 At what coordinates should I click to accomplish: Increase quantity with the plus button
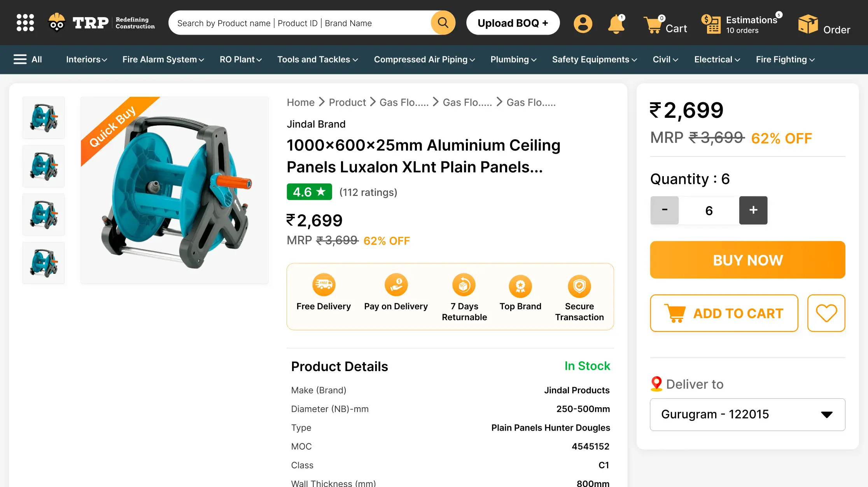click(x=753, y=210)
